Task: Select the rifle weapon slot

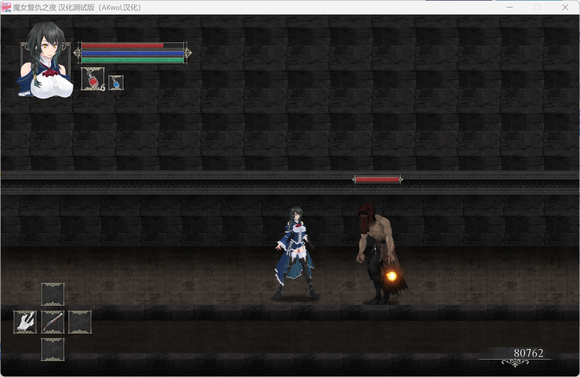Action: [53, 322]
